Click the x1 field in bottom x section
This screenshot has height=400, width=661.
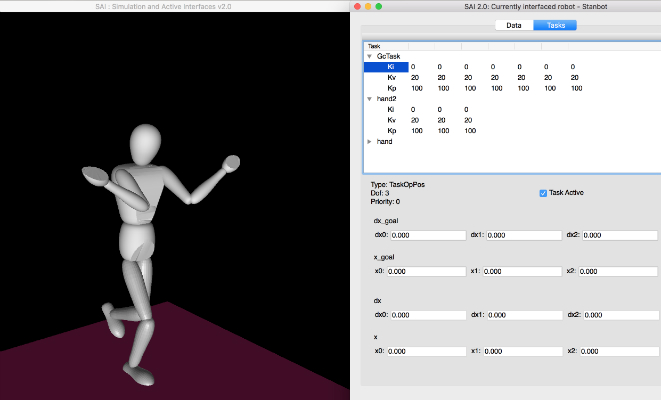(x=521, y=352)
